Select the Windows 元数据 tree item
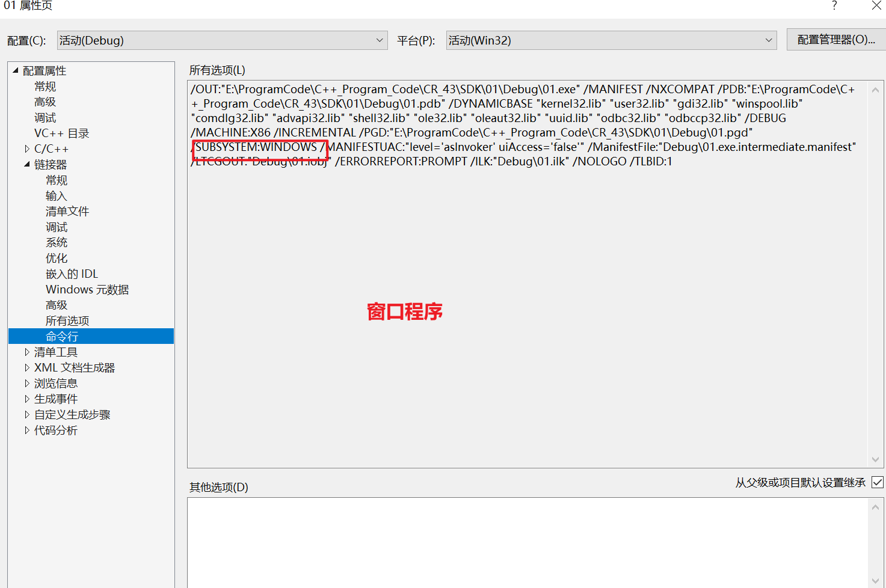886x588 pixels. coord(87,289)
